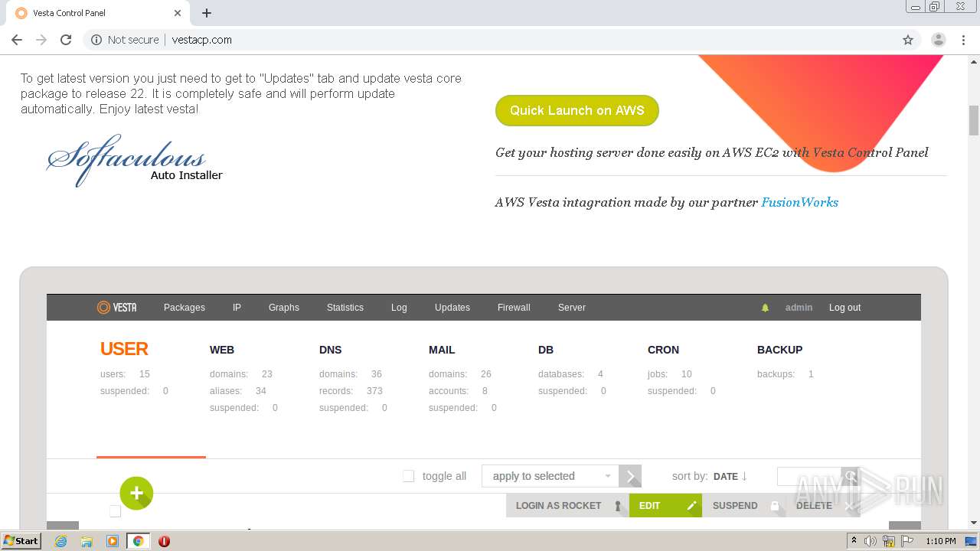The width and height of the screenshot is (980, 551).
Task: Open Graphs menu item
Action: coord(284,308)
